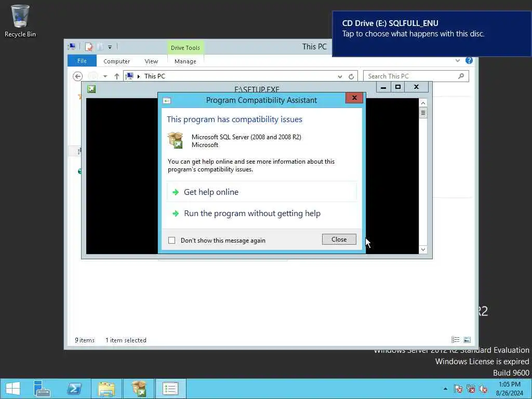Click the Back arrow in Explorer
Screen dimensions: 532x399
tap(78, 76)
